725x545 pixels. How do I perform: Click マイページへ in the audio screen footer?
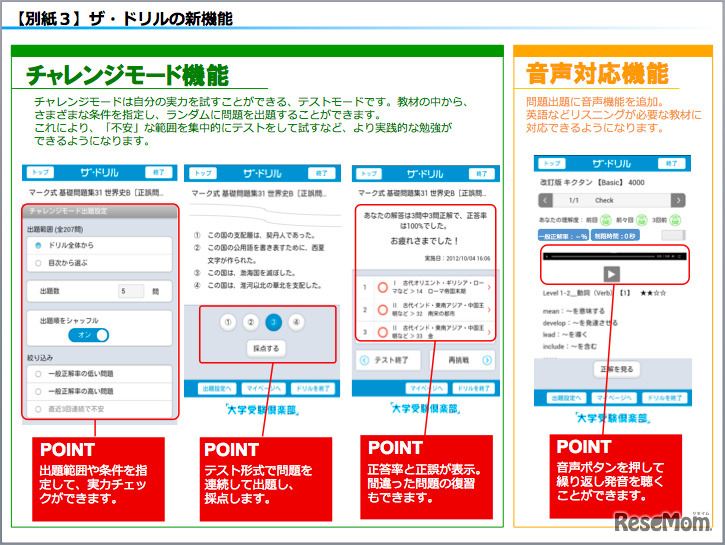point(615,398)
